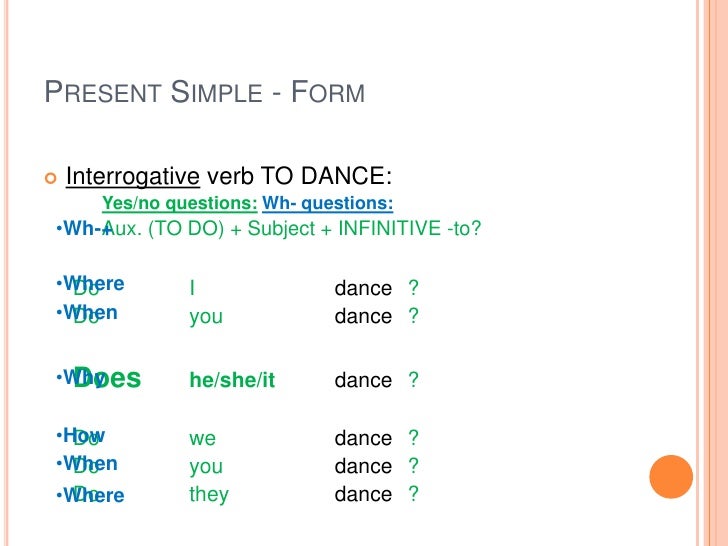The width and height of the screenshot is (728, 546).
Task: Click the orange ring bullet point
Action: pos(51,178)
